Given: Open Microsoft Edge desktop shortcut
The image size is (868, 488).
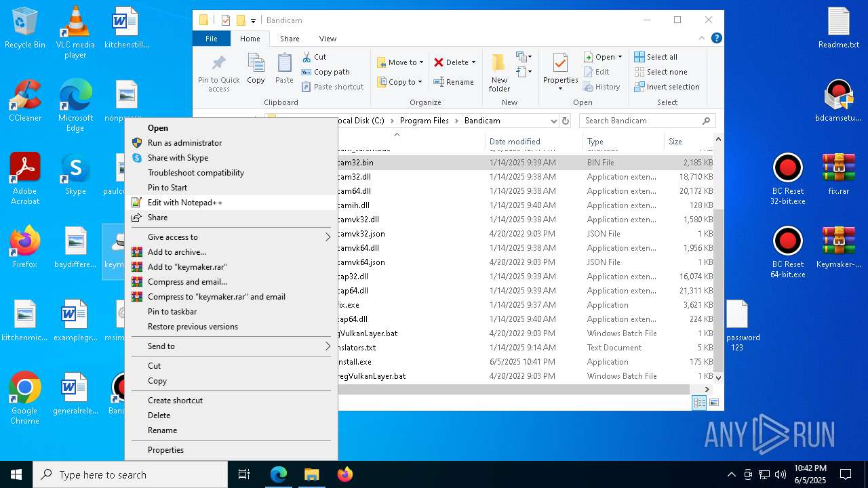Looking at the screenshot, I should tap(75, 106).
